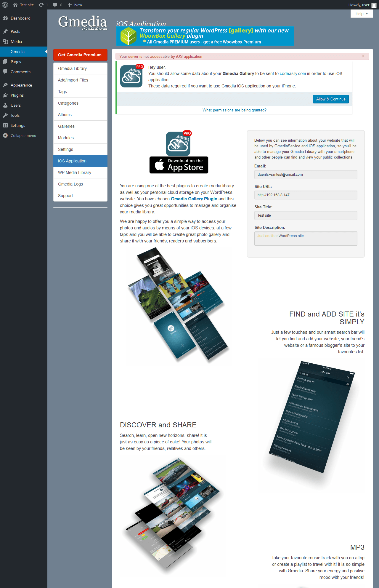Screen dimensions: 379x588
Task: Open the Modules menu item
Action: click(x=80, y=138)
